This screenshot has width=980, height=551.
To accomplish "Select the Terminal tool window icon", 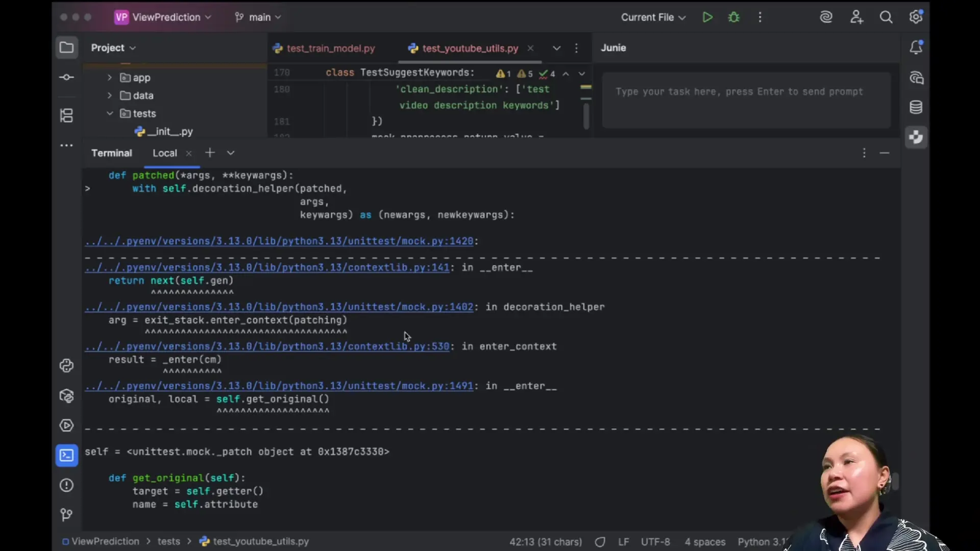I will (66, 455).
